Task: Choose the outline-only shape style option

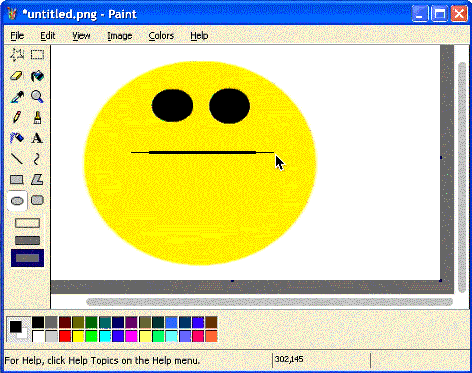Action: (27, 223)
